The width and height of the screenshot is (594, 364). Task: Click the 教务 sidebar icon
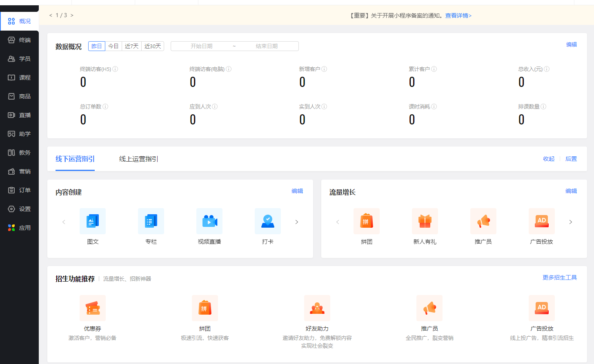pyautogui.click(x=11, y=153)
